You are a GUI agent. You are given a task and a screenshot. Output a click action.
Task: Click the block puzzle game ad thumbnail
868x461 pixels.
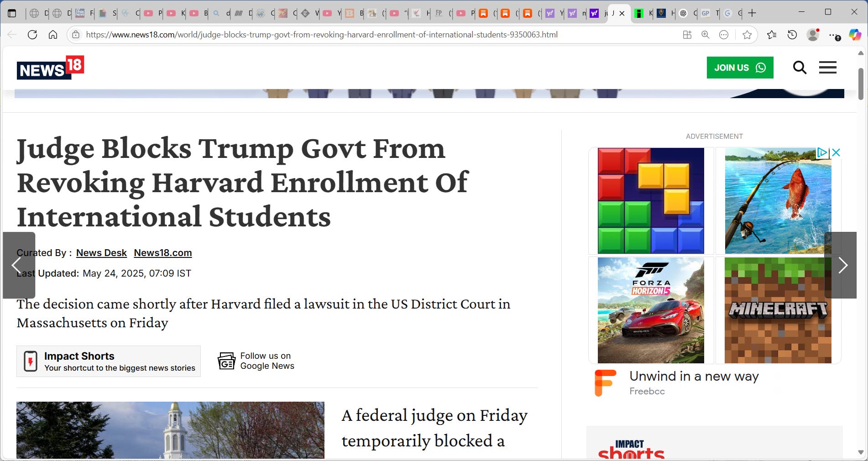(x=651, y=201)
